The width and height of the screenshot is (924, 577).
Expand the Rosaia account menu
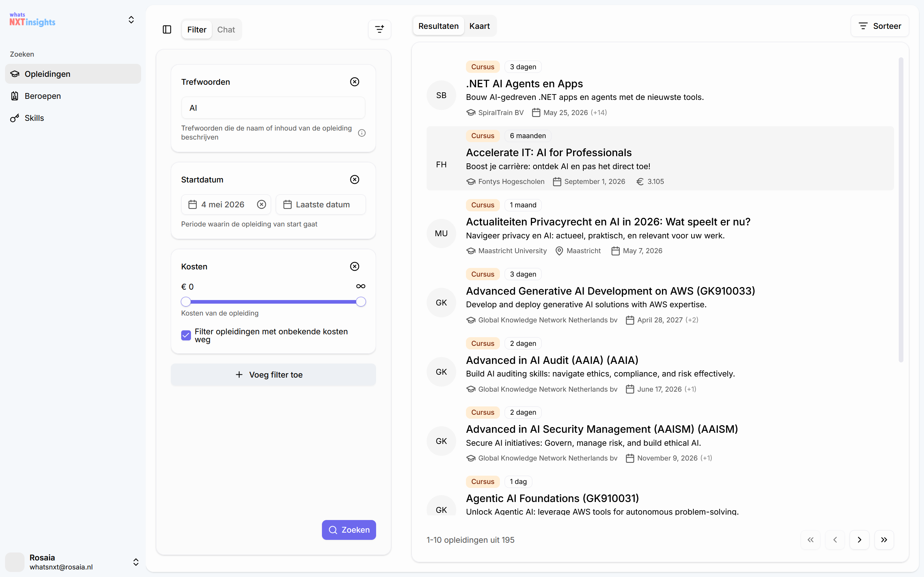point(136,562)
